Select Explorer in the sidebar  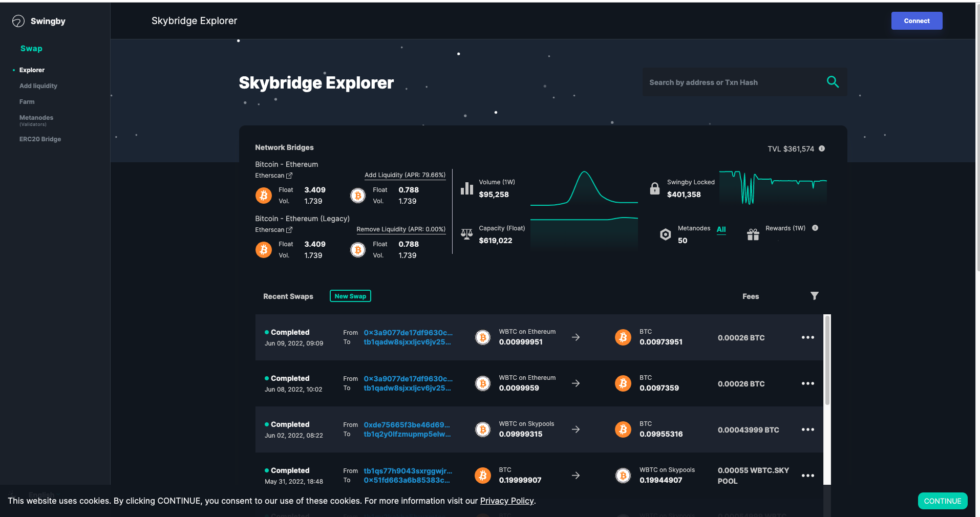[32, 70]
